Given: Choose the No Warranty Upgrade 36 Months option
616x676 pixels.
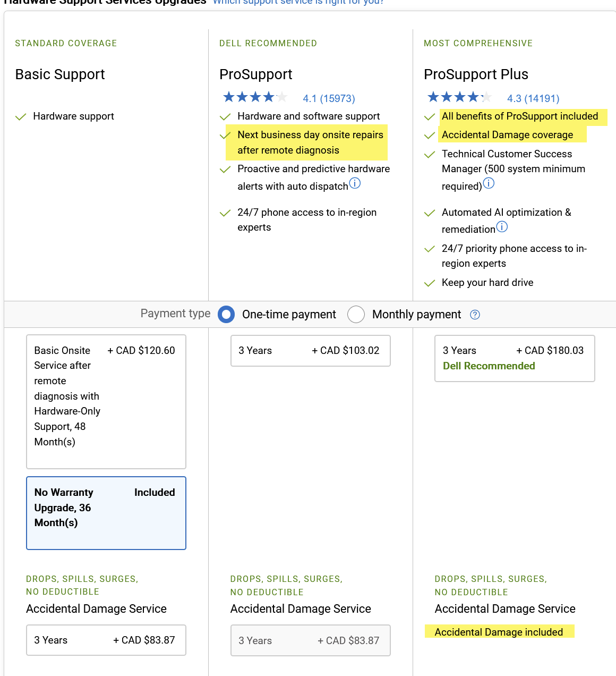Looking at the screenshot, I should click(106, 513).
